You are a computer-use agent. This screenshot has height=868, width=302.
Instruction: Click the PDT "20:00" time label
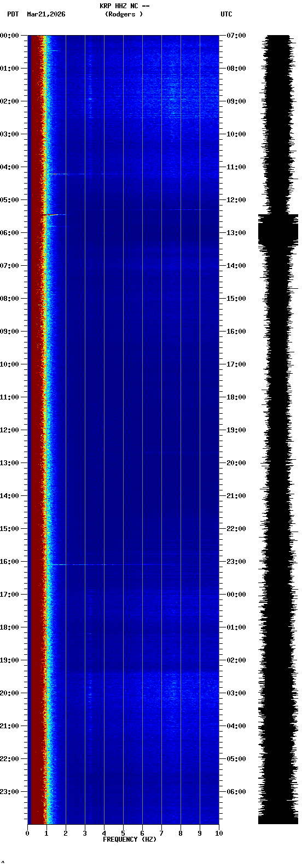click(x=10, y=693)
